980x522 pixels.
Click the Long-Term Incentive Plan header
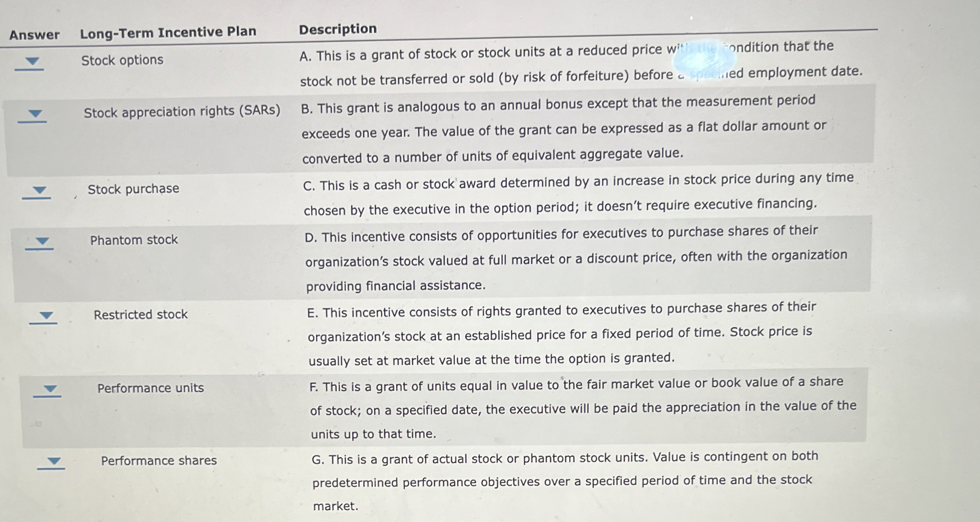pyautogui.click(x=169, y=32)
